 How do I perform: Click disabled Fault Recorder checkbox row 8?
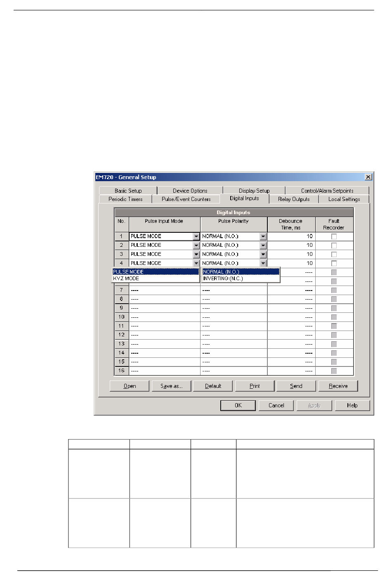[334, 299]
